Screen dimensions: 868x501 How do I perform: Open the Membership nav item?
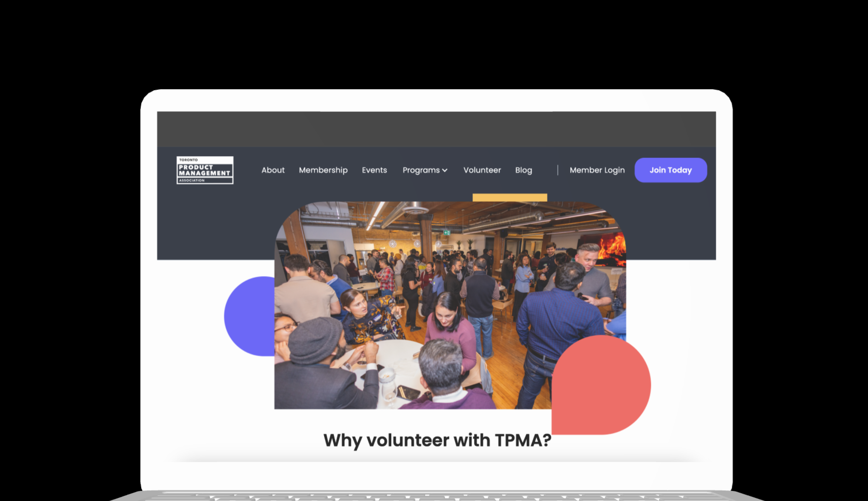pyautogui.click(x=323, y=170)
